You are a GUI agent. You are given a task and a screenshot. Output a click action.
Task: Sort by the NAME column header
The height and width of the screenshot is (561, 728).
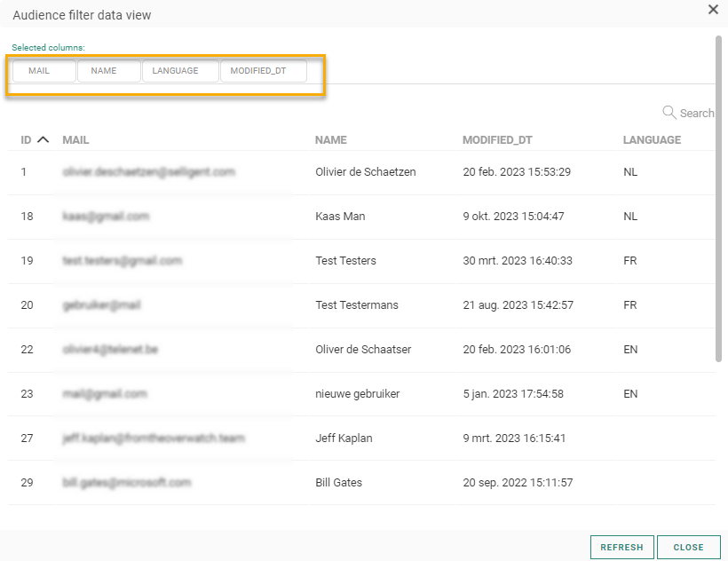[330, 140]
